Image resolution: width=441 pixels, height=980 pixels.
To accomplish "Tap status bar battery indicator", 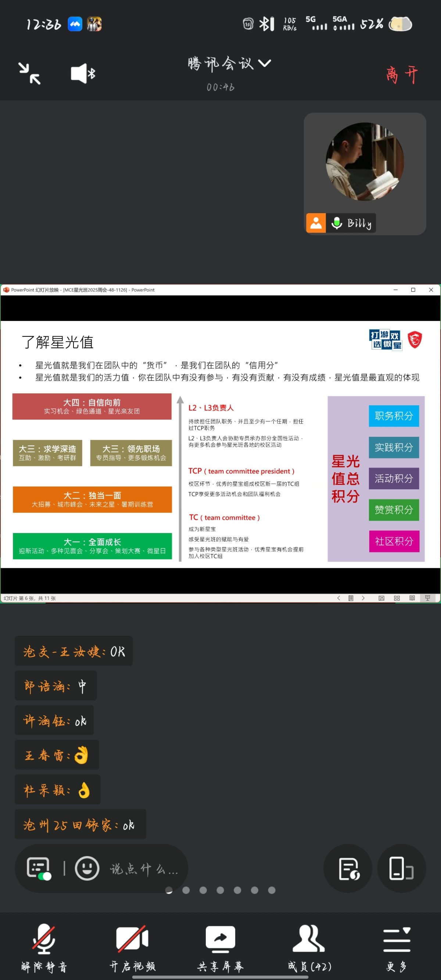I will [400, 24].
